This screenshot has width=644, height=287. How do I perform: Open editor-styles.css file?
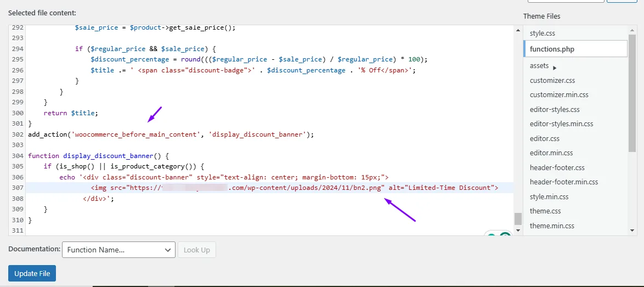pos(555,110)
